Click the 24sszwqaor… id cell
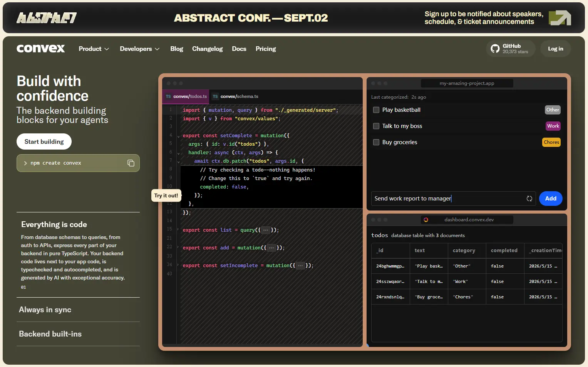588x367 pixels. coord(390,281)
